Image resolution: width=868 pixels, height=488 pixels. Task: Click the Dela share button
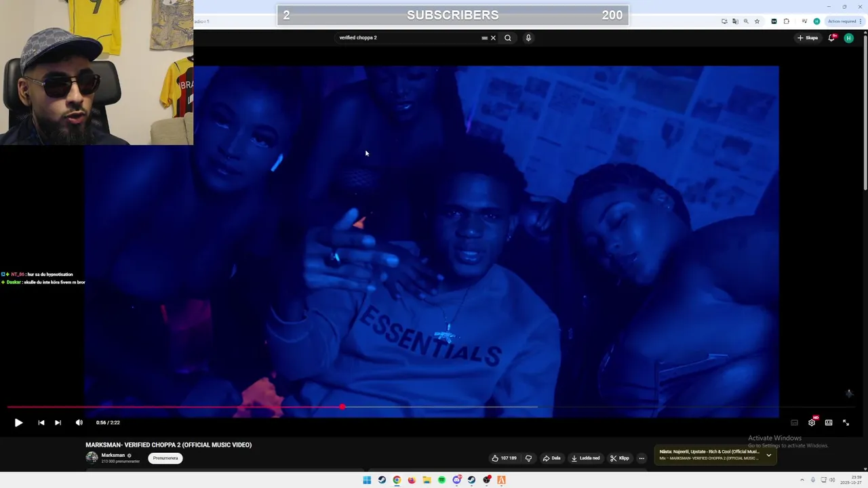click(551, 458)
